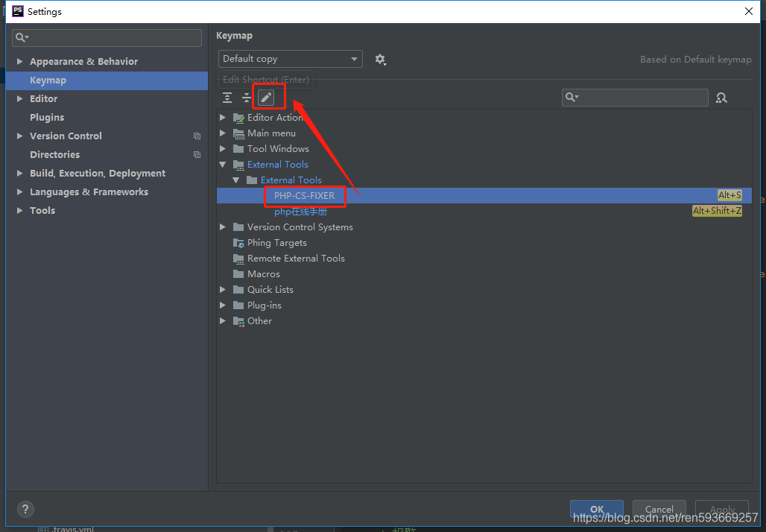Click the Expand All toolbar icon
Viewport: 766px width, 532px height.
coord(227,98)
